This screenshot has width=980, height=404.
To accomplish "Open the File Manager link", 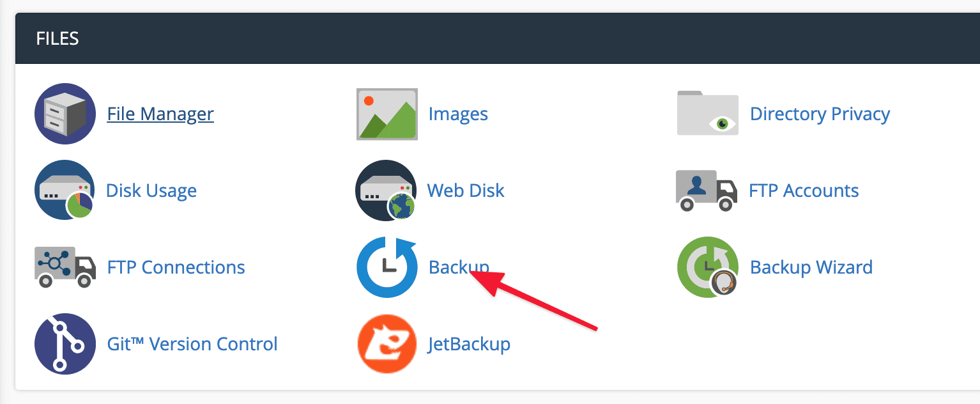I will point(160,114).
